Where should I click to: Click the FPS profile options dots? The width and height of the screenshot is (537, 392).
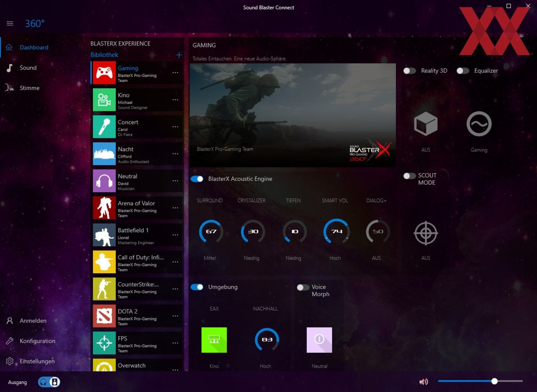[175, 343]
